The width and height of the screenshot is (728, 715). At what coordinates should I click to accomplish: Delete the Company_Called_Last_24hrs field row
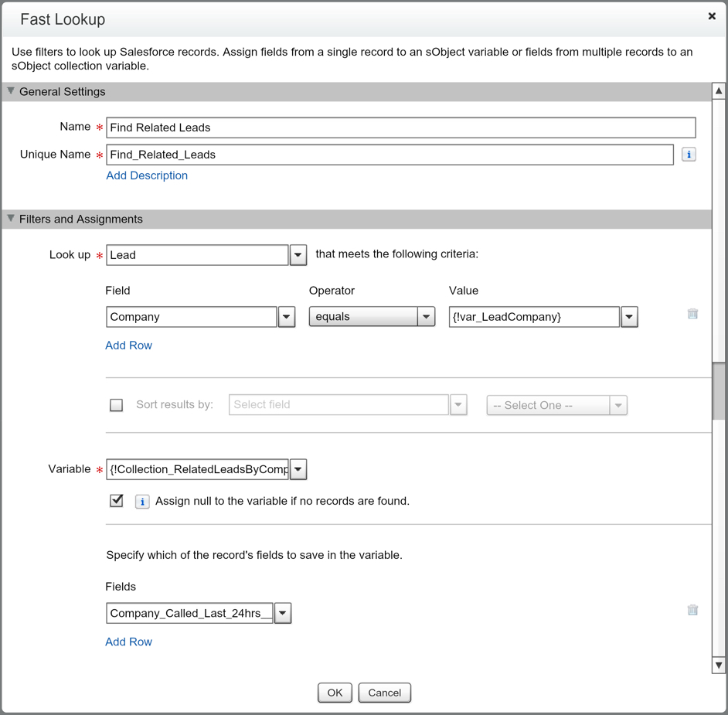692,610
